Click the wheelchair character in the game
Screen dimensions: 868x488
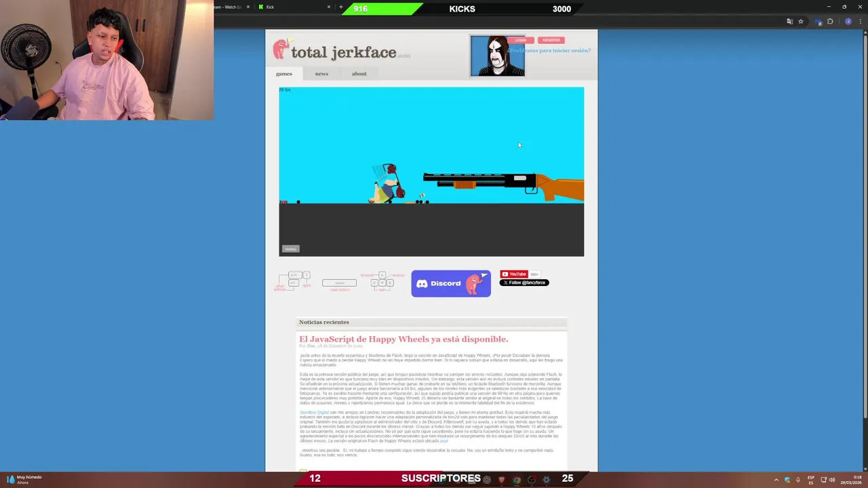click(388, 183)
